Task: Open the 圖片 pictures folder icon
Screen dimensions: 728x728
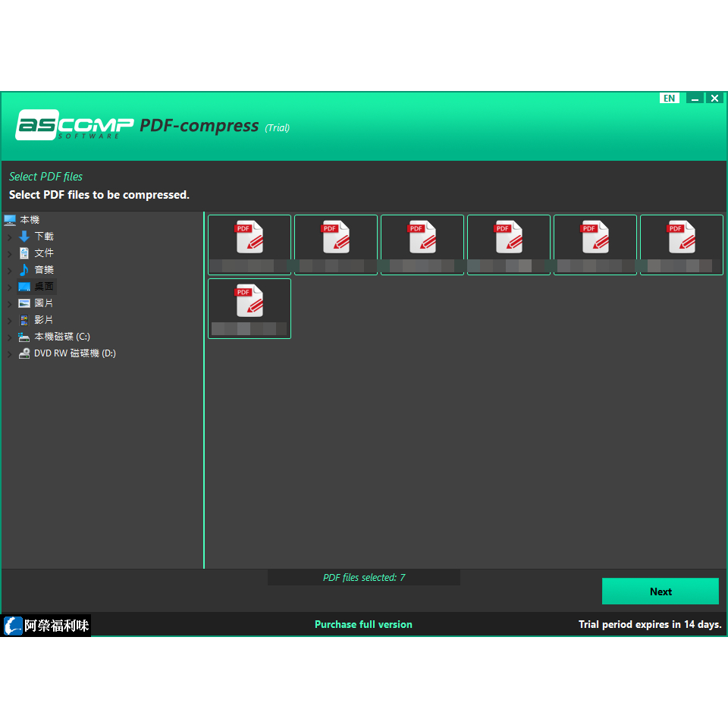Action: coord(24,303)
